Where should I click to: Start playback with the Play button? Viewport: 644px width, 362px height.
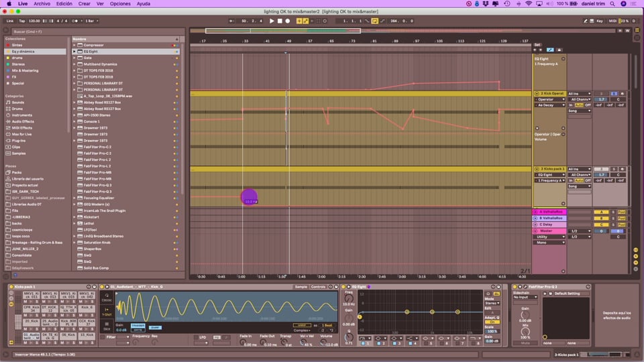(x=272, y=21)
